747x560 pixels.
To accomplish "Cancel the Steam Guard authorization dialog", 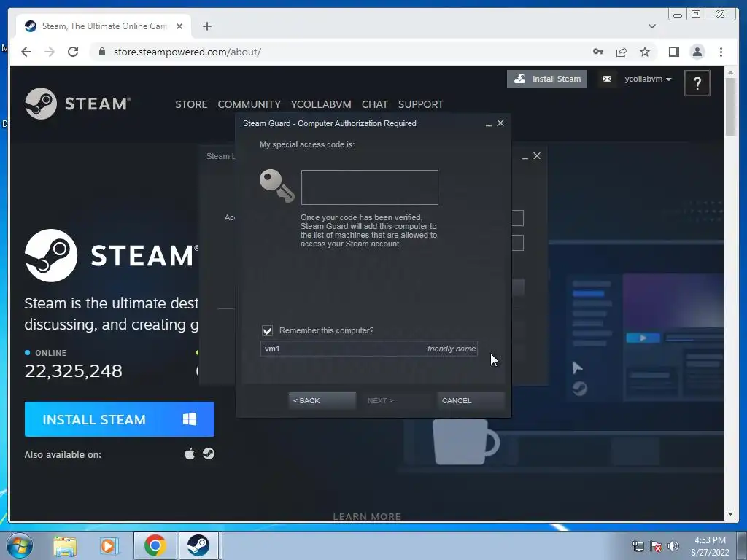I will click(x=471, y=400).
